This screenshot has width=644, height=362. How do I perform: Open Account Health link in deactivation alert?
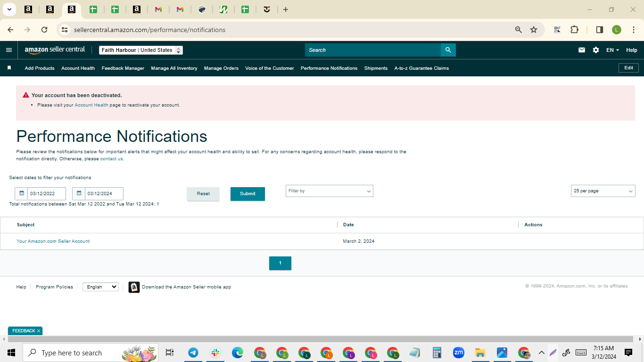[91, 105]
